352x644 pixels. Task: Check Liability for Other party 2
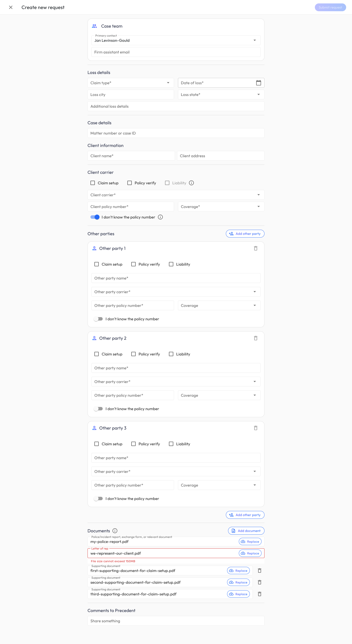(171, 354)
